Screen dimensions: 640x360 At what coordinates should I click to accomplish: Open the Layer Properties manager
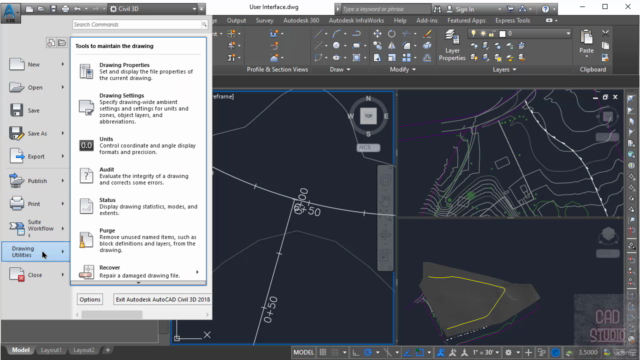452,45
